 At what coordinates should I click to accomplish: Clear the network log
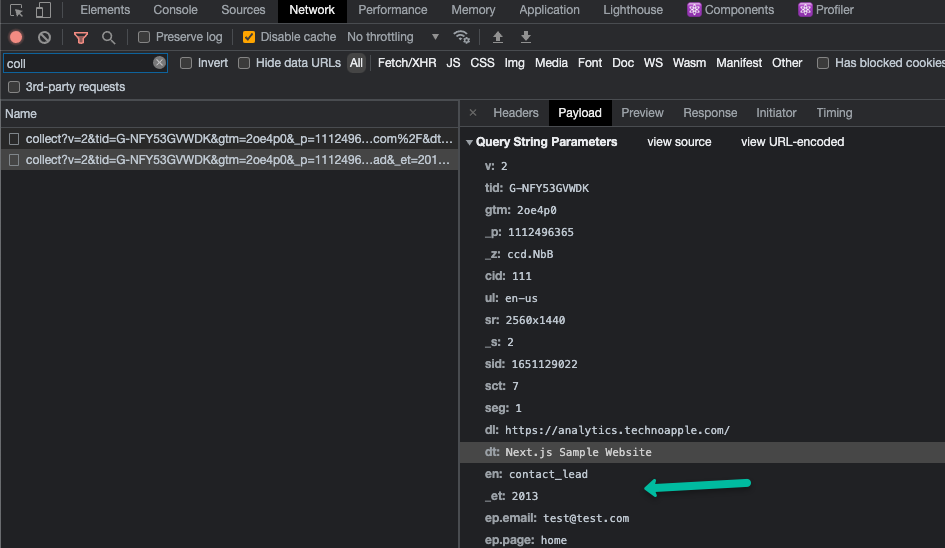point(44,37)
